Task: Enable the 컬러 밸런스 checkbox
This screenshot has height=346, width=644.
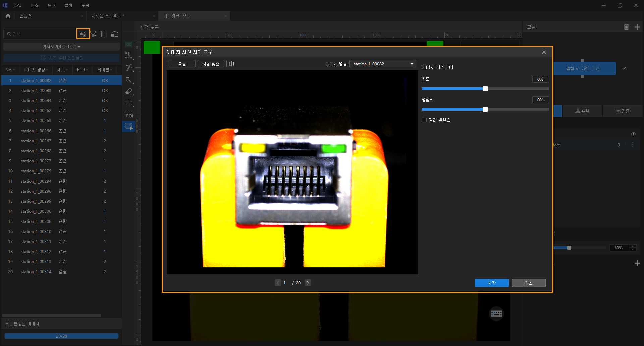Action: coord(424,120)
